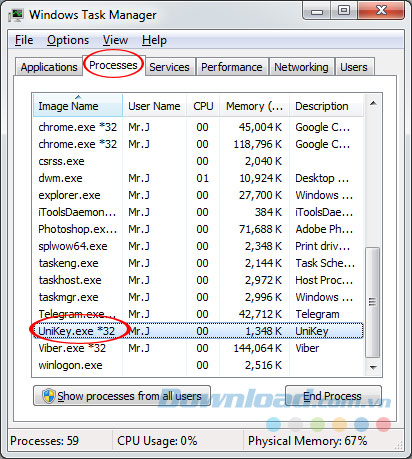Switch to the Applications tab
Screen dimensions: 412x459
tap(49, 67)
